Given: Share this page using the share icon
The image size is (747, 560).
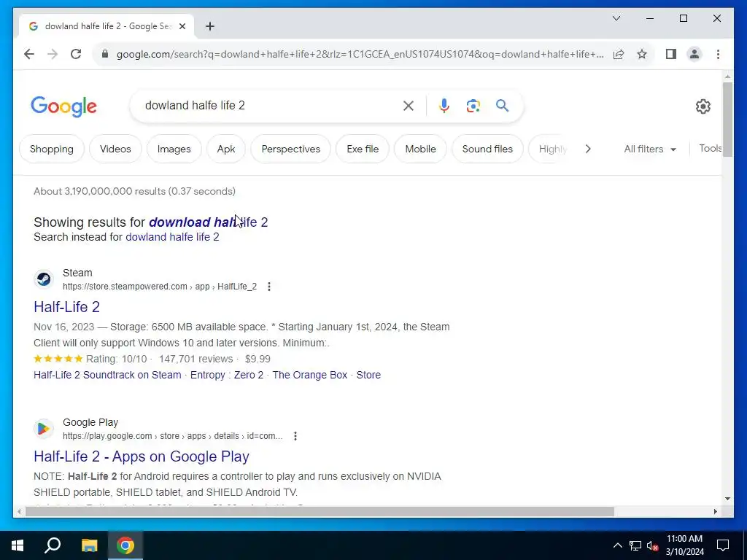Looking at the screenshot, I should click(619, 54).
